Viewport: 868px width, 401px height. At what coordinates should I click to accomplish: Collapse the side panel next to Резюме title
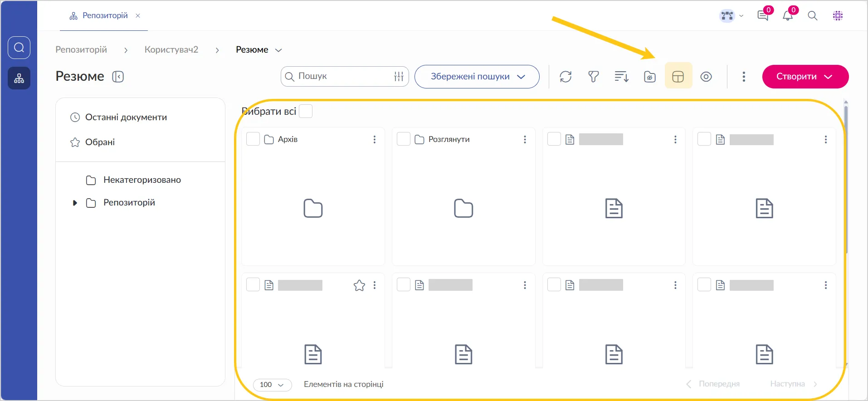click(x=118, y=77)
